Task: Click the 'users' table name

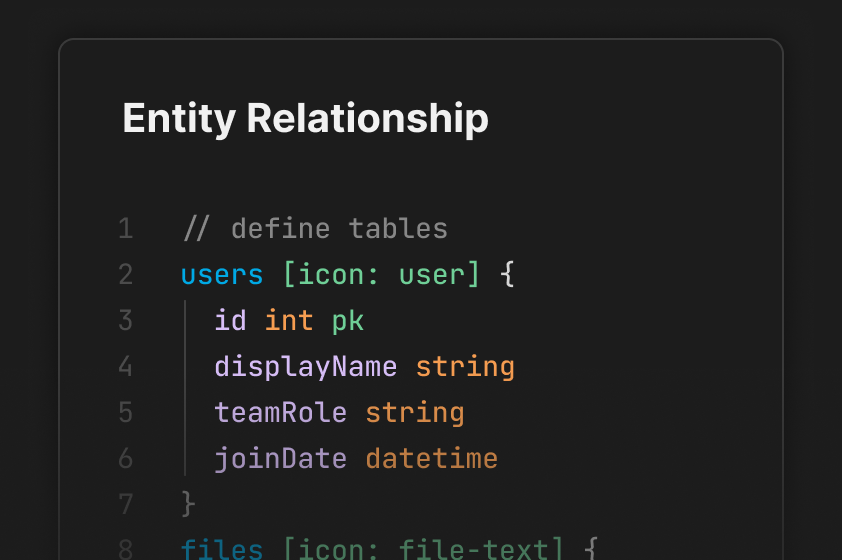Action: 222,275
